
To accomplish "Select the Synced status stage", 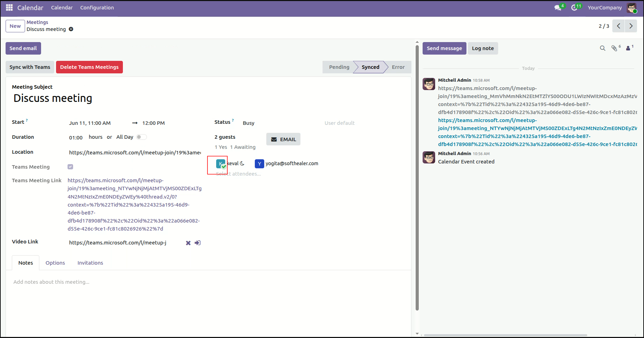I will coord(370,67).
